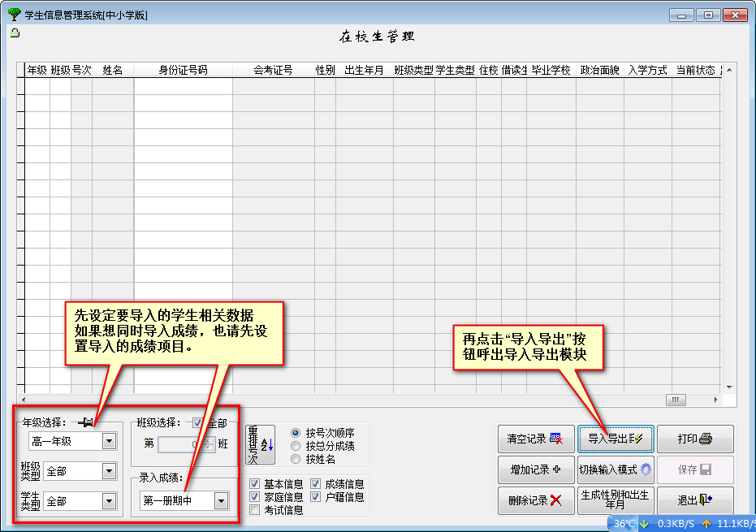Uncheck the 家庭信息 checkbox
Screen dimensions: 756x532
[255, 497]
